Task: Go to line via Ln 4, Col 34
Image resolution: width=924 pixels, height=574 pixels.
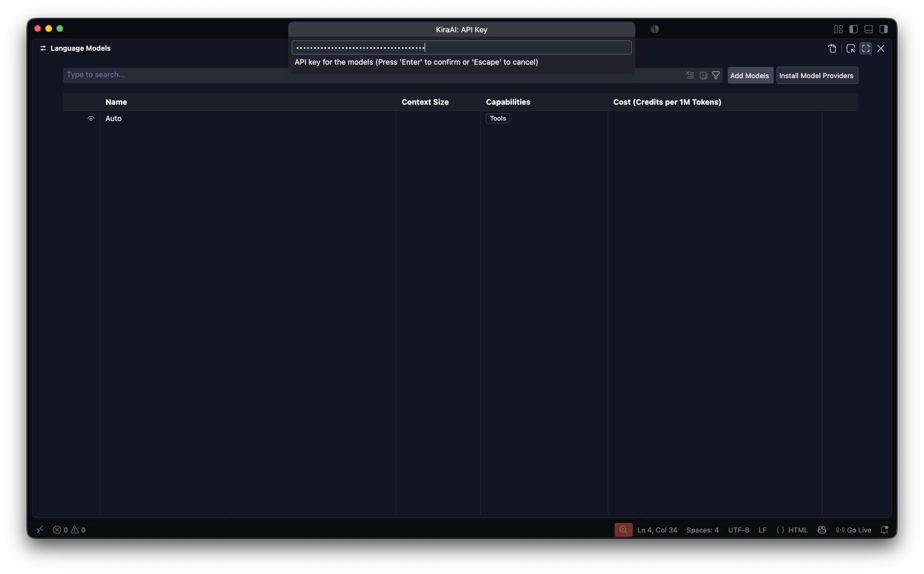Action: [657, 530]
